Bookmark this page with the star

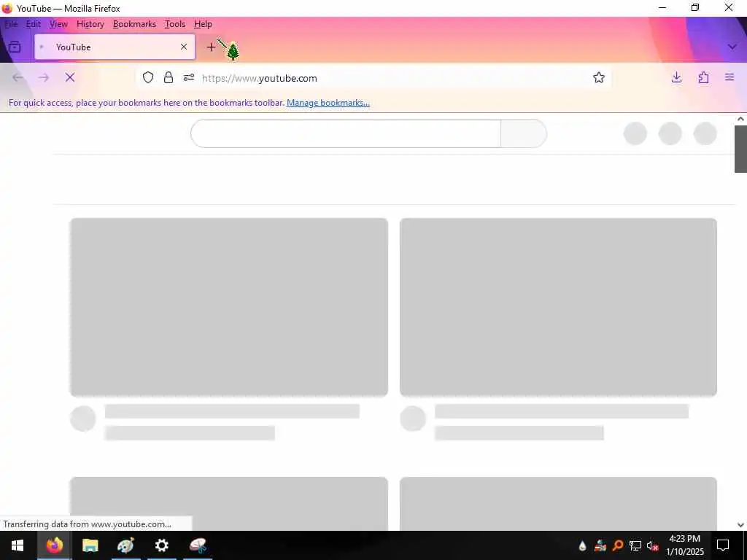[599, 77]
